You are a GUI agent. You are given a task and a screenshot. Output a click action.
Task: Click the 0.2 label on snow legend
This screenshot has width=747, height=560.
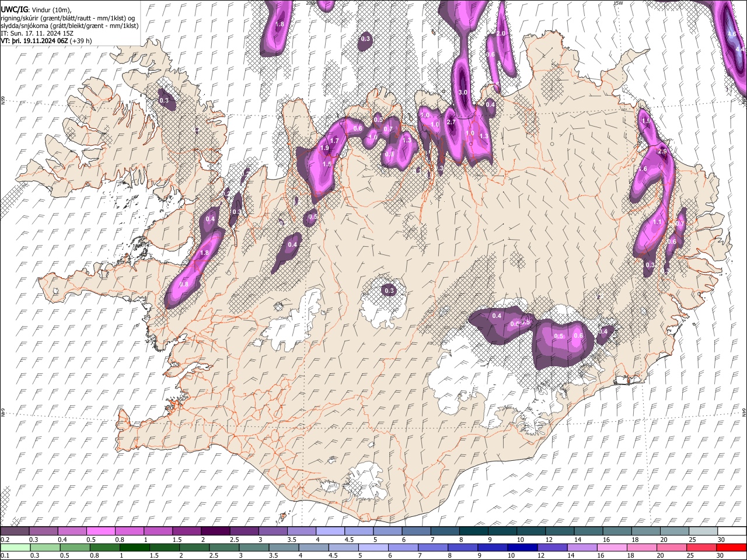5,540
